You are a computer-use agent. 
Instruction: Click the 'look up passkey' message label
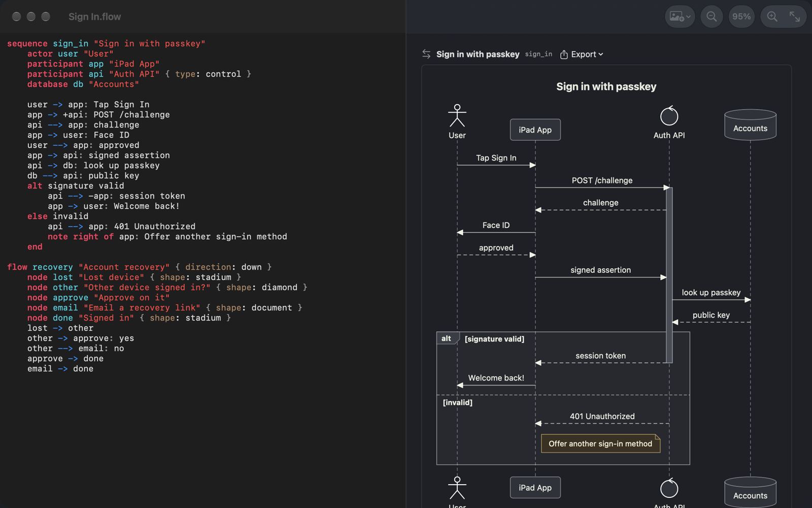[711, 293]
